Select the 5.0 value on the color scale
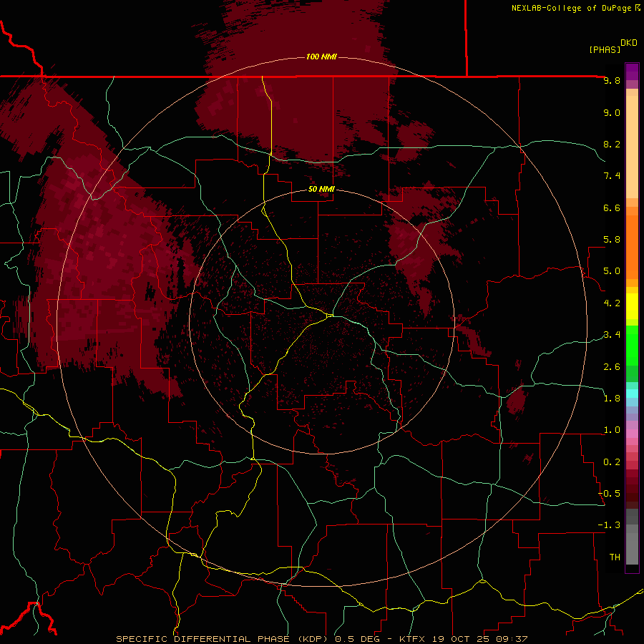This screenshot has height=644, width=644. tap(612, 271)
